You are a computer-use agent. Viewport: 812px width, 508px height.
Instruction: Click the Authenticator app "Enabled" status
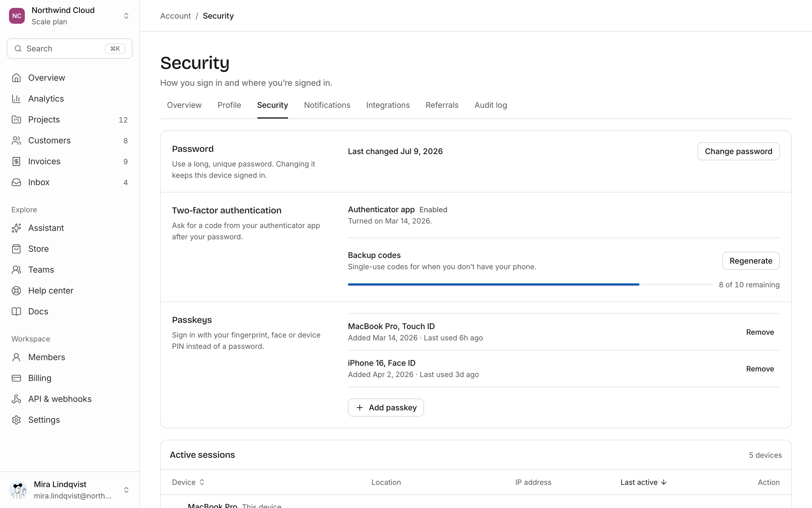tap(433, 210)
